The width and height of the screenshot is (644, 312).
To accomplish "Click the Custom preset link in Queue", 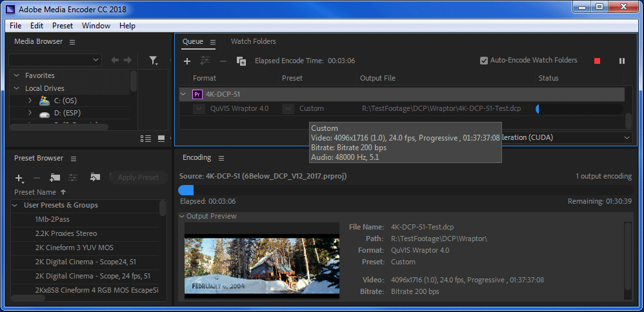I will point(311,109).
